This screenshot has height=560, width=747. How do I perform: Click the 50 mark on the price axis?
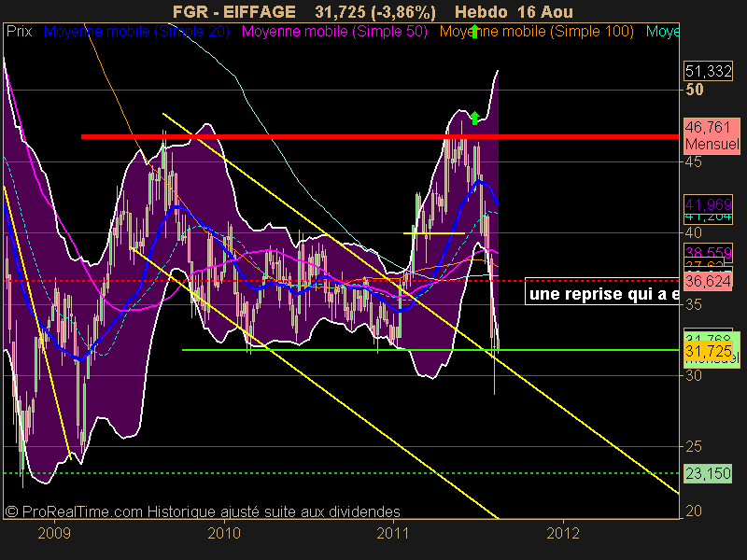pyautogui.click(x=694, y=90)
